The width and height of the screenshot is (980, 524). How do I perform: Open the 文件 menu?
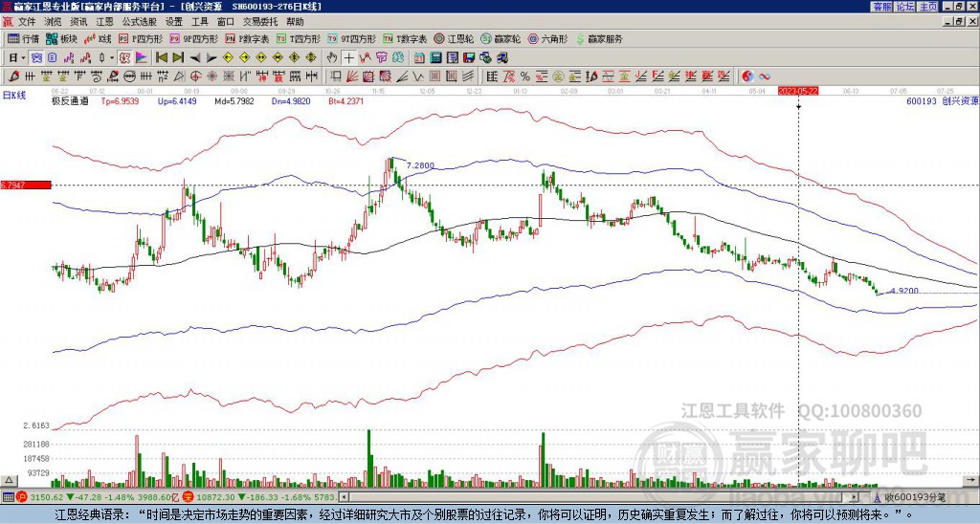pyautogui.click(x=27, y=21)
